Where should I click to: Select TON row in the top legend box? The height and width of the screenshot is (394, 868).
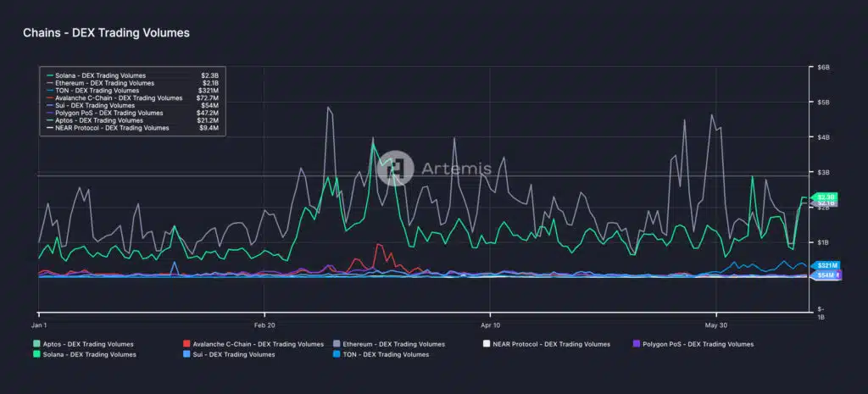click(x=133, y=90)
